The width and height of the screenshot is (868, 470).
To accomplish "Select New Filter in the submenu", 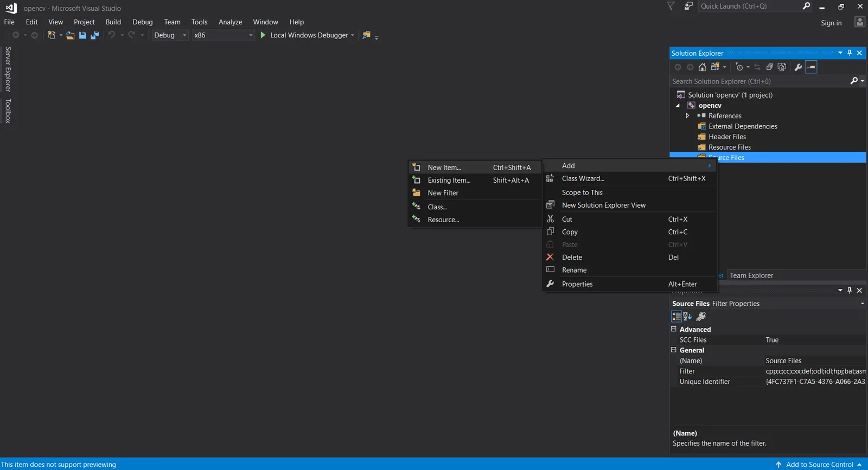I will pyautogui.click(x=475, y=193).
